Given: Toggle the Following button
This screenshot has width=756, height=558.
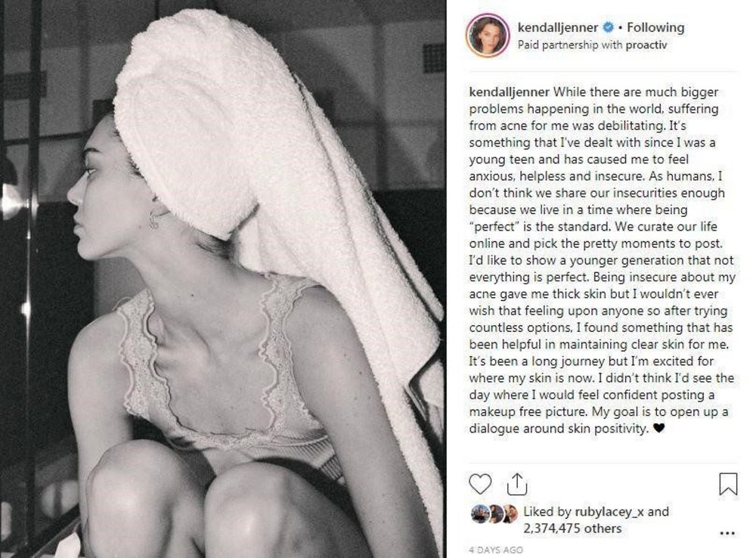Looking at the screenshot, I should [x=655, y=27].
